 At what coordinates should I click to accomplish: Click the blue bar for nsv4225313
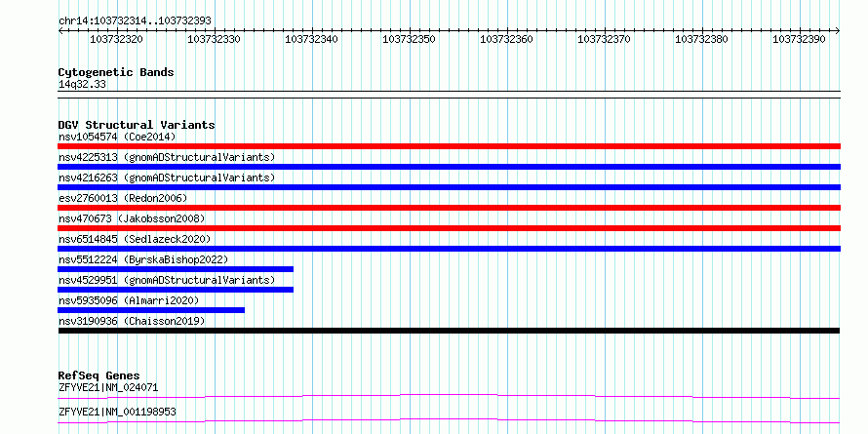pyautogui.click(x=450, y=167)
